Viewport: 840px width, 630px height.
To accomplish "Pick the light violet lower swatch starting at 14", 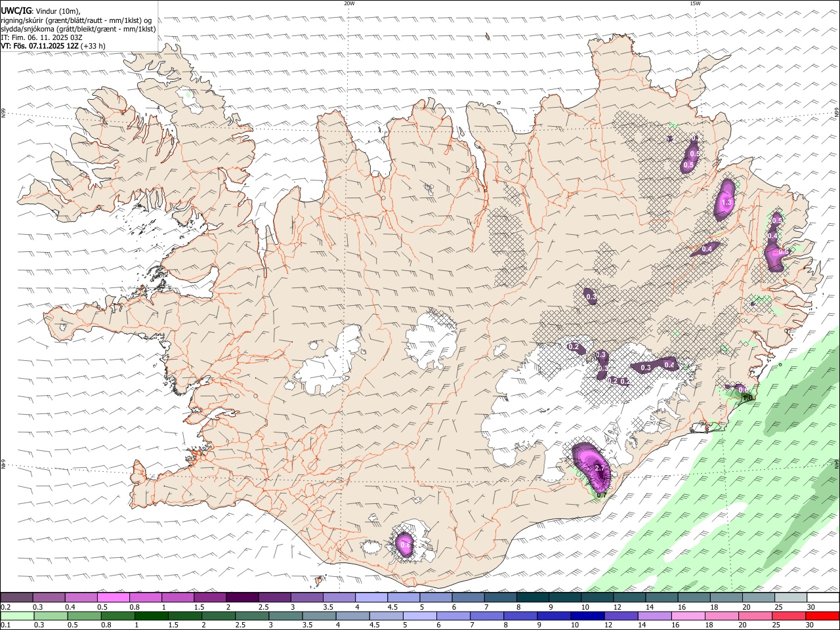I will click(655, 616).
